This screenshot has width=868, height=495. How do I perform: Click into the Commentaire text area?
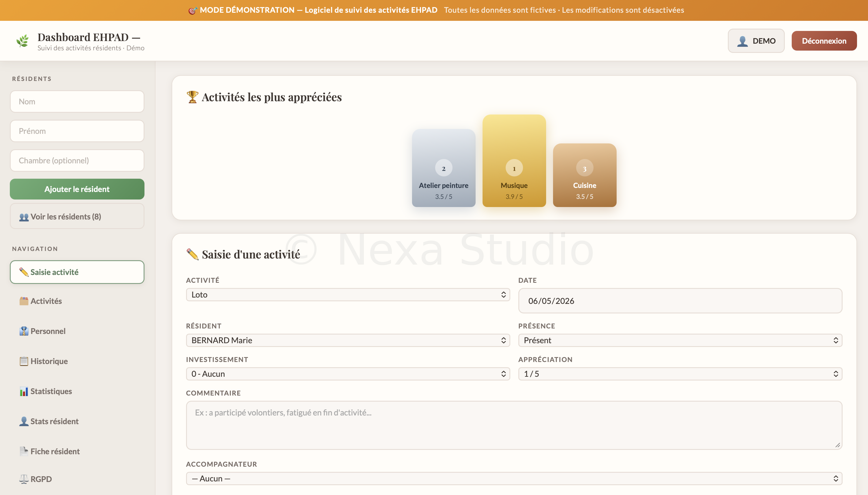tap(514, 425)
